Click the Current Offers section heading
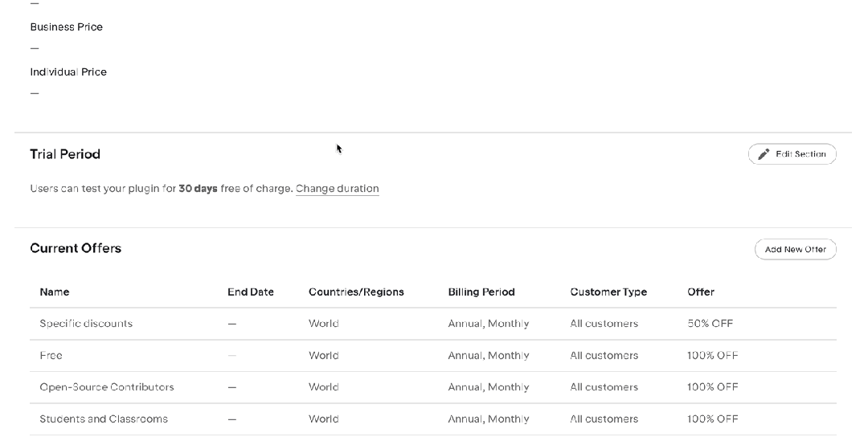This screenshot has width=868, height=437. point(76,247)
